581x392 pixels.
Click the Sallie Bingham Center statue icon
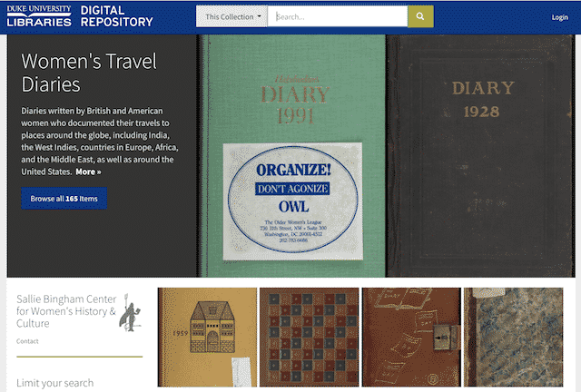coord(130,312)
